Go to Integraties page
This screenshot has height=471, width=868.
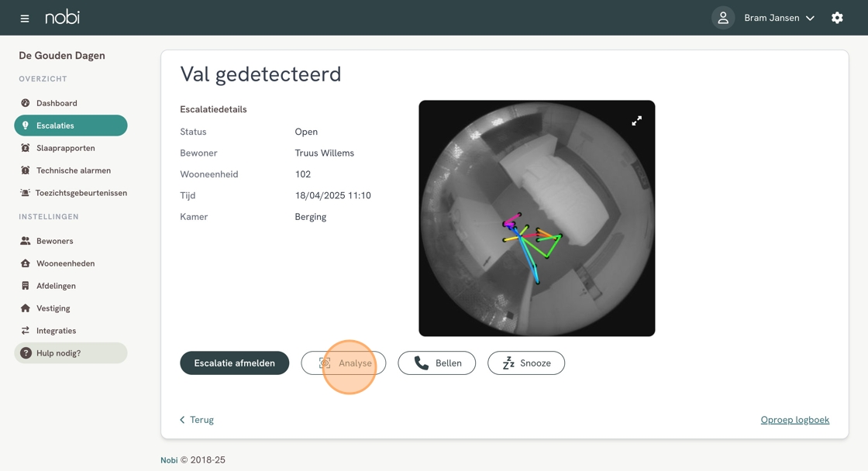pyautogui.click(x=56, y=331)
